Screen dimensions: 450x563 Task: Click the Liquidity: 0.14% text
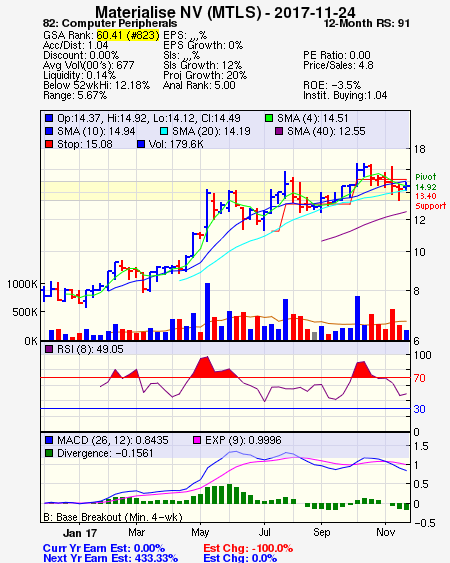click(x=79, y=75)
